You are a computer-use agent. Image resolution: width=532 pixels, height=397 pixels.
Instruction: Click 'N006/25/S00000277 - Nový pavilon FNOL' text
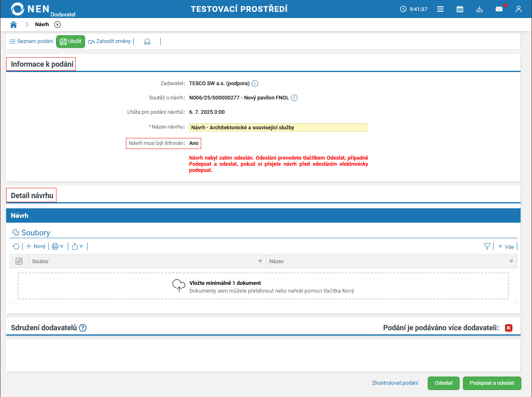click(x=239, y=98)
